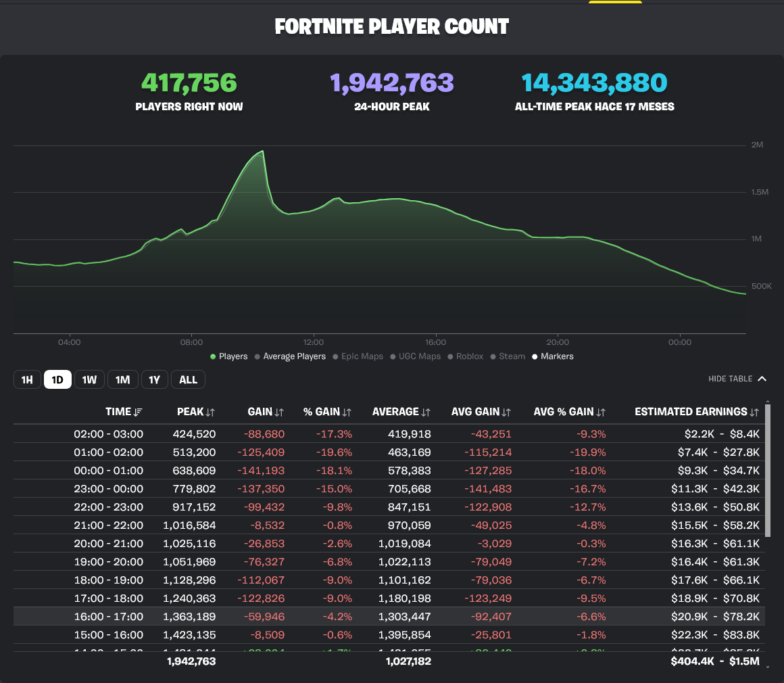Click avg % gain value -19.9%
Viewport: 784px width, 683px height.
tap(588, 452)
